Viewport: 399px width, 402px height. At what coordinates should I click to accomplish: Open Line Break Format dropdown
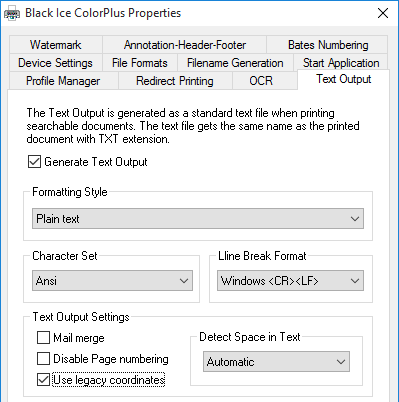pos(290,281)
